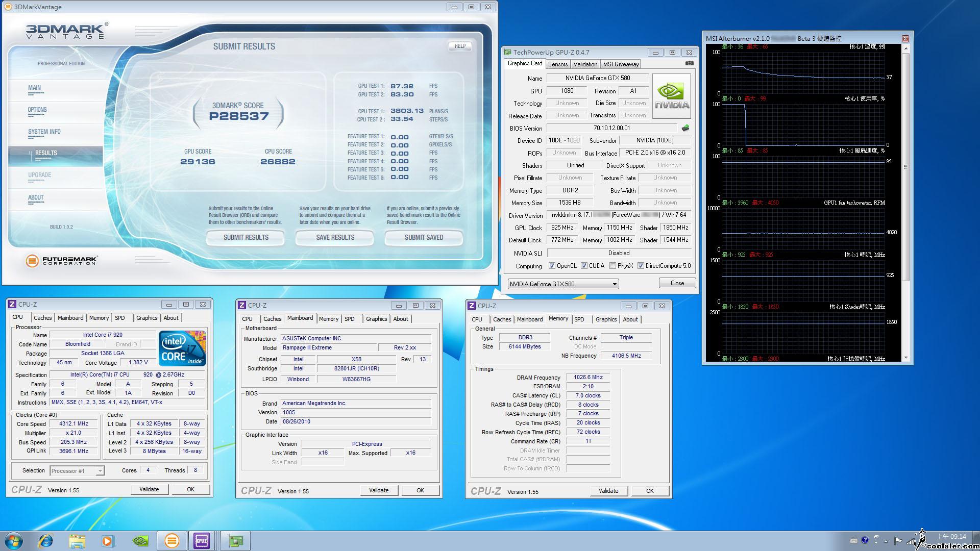
Task: Click the GPU-Z taskbar icon
Action: tap(235, 540)
